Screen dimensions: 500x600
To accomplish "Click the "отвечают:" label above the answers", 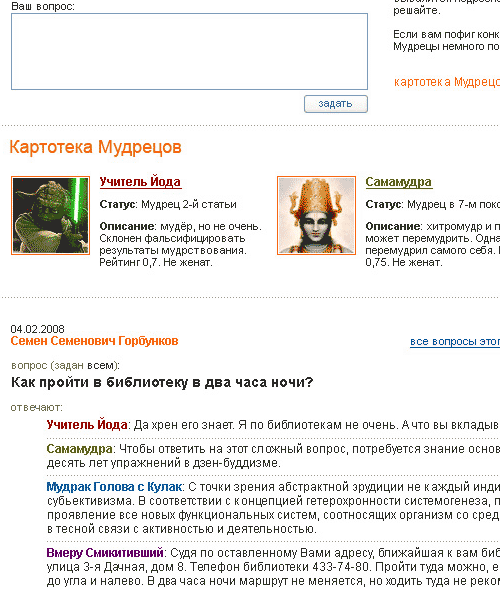I will tap(37, 408).
